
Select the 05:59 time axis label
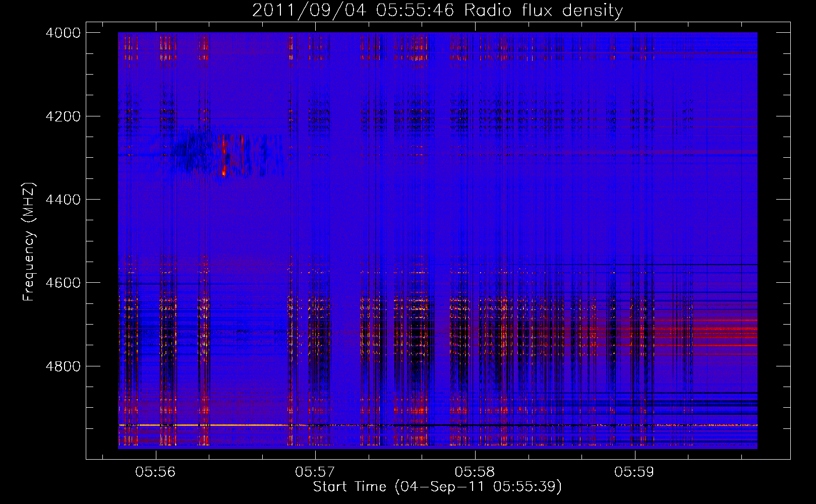coord(634,472)
